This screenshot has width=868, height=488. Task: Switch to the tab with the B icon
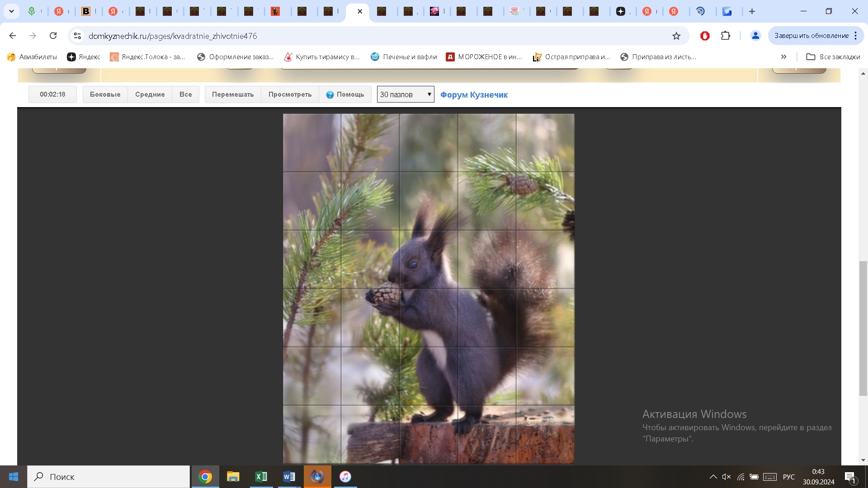coord(86,11)
